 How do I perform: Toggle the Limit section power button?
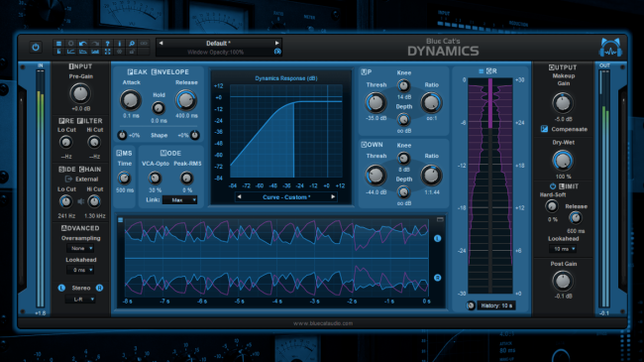click(x=553, y=186)
